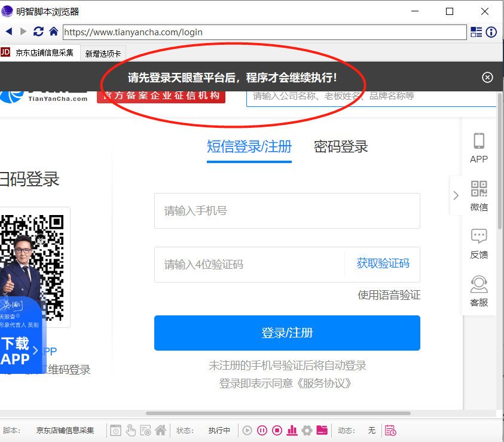This screenshot has width=504, height=442.
Task: Open the 《服务协议》 link
Action: pyautogui.click(x=323, y=383)
